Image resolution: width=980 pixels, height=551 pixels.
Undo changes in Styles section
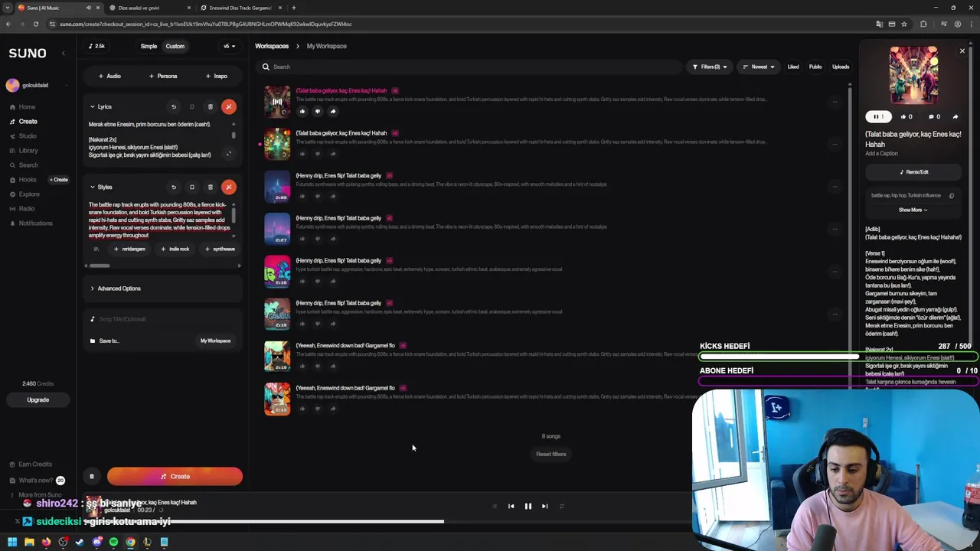coord(174,187)
